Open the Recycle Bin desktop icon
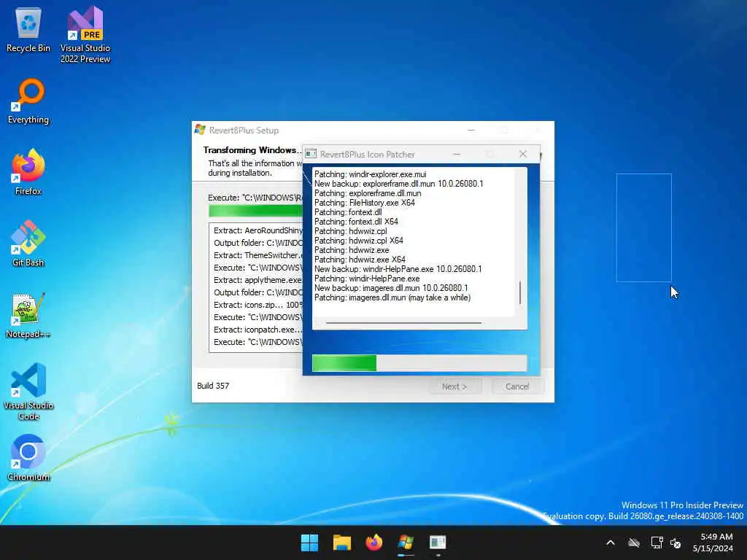747x560 pixels. [28, 31]
